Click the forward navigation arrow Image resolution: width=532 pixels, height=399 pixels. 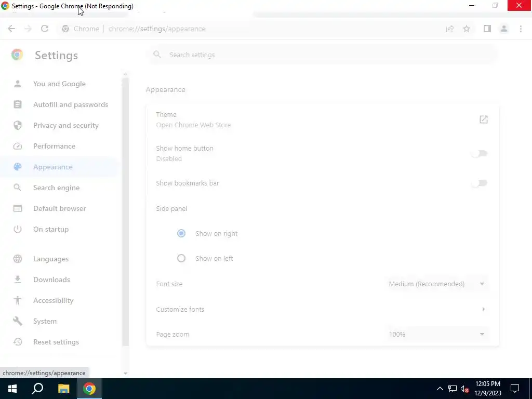pos(28,29)
